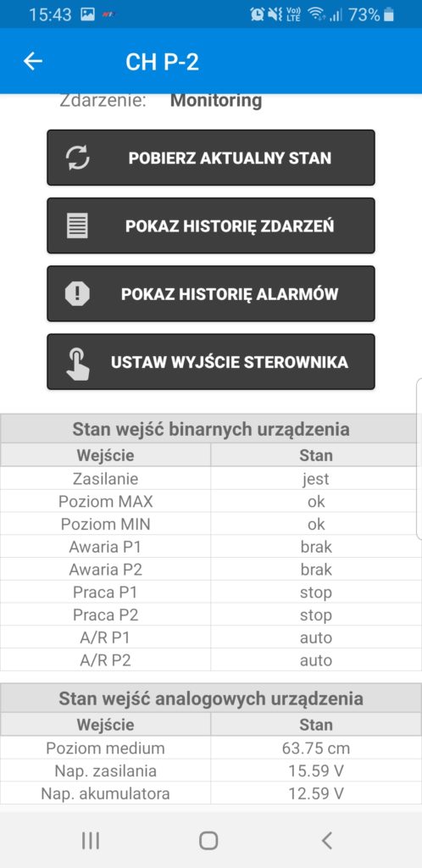422x868 pixels.
Task: Tap the image notification icon
Action: coord(87,14)
